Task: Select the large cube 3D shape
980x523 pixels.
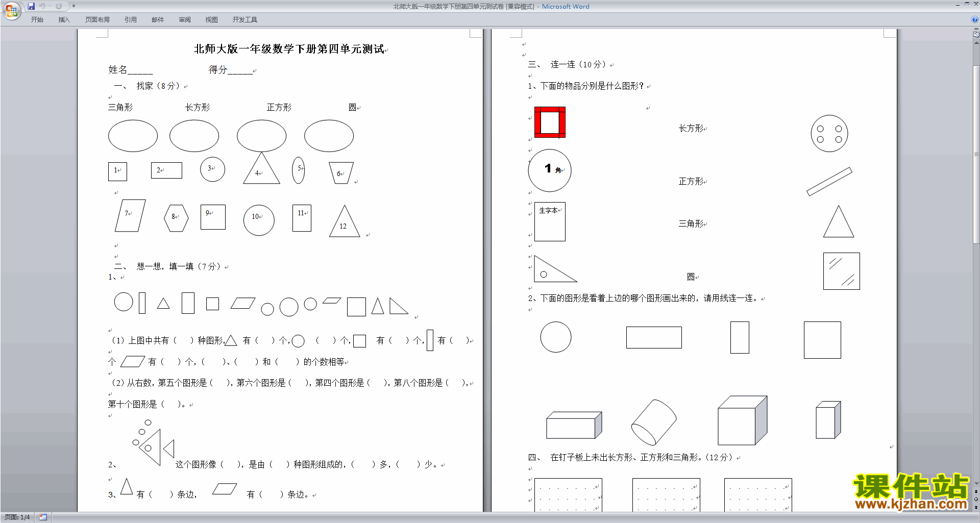Action: [743, 420]
